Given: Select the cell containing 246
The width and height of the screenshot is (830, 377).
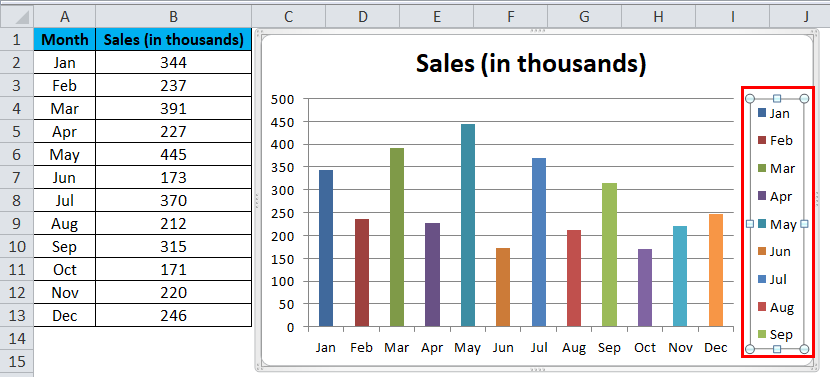Looking at the screenshot, I should pyautogui.click(x=174, y=316).
